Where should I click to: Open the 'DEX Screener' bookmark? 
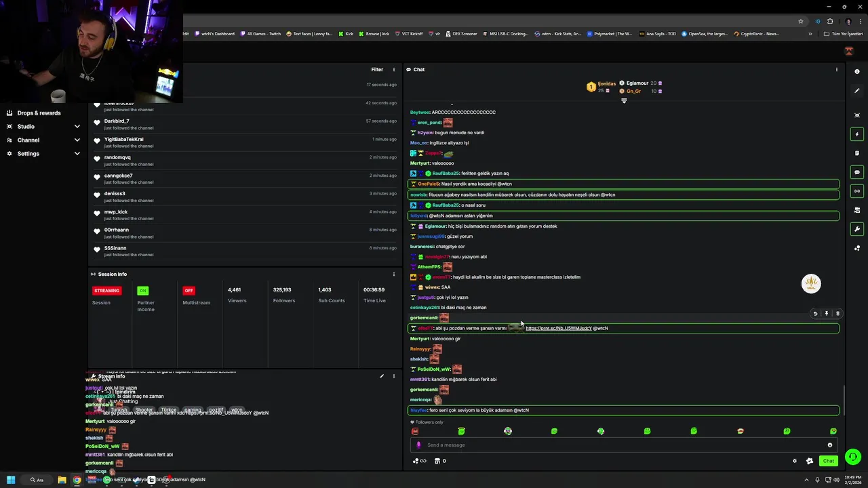click(x=461, y=34)
